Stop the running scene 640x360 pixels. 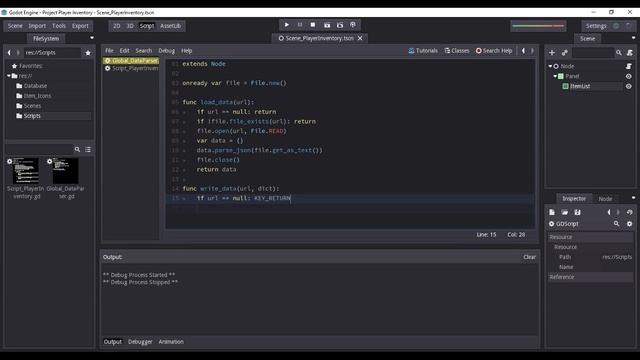click(313, 25)
